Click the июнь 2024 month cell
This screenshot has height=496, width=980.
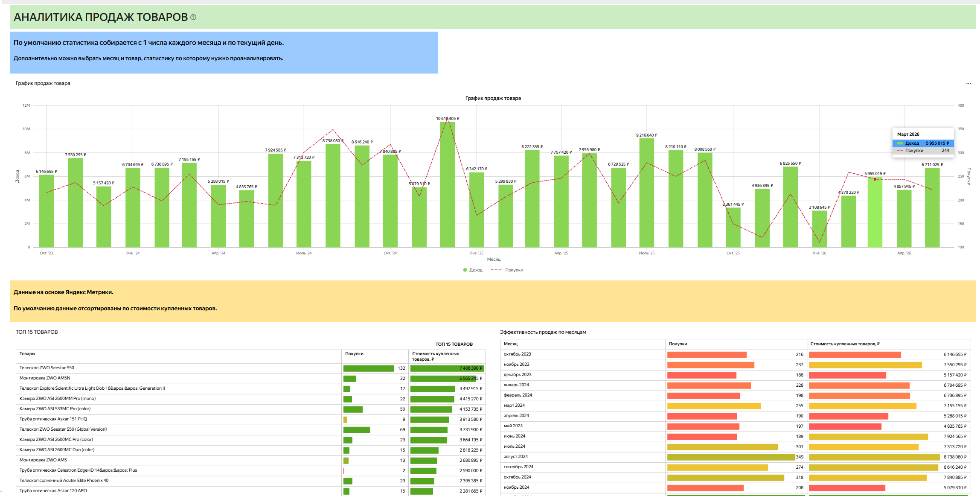point(582,436)
